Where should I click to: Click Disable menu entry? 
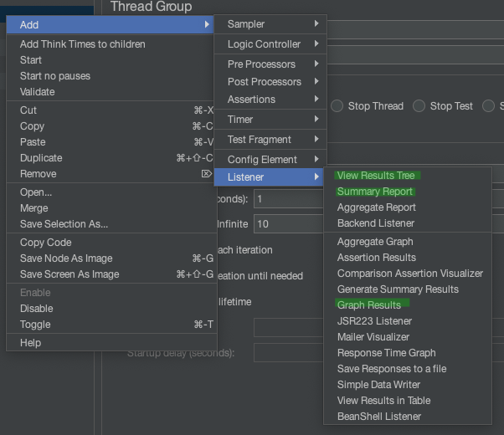pyautogui.click(x=37, y=309)
